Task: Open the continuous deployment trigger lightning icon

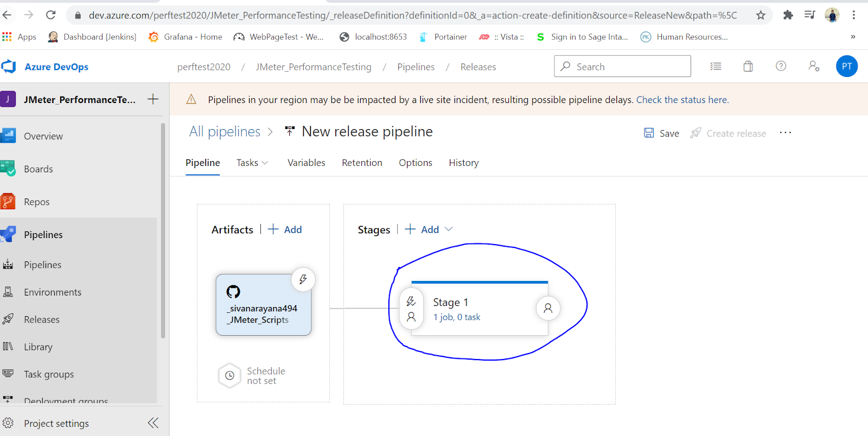Action: 303,279
